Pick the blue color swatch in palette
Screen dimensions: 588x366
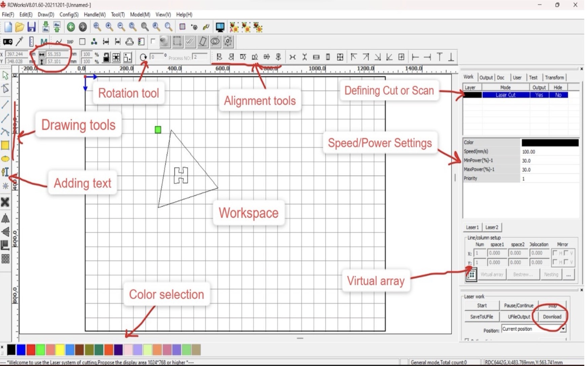coord(21,350)
